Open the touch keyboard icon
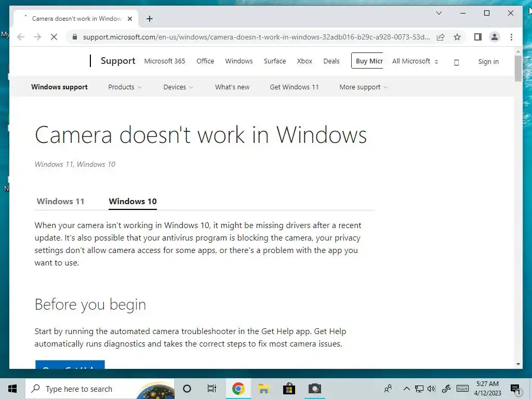Image resolution: width=532 pixels, height=399 pixels. click(462, 389)
